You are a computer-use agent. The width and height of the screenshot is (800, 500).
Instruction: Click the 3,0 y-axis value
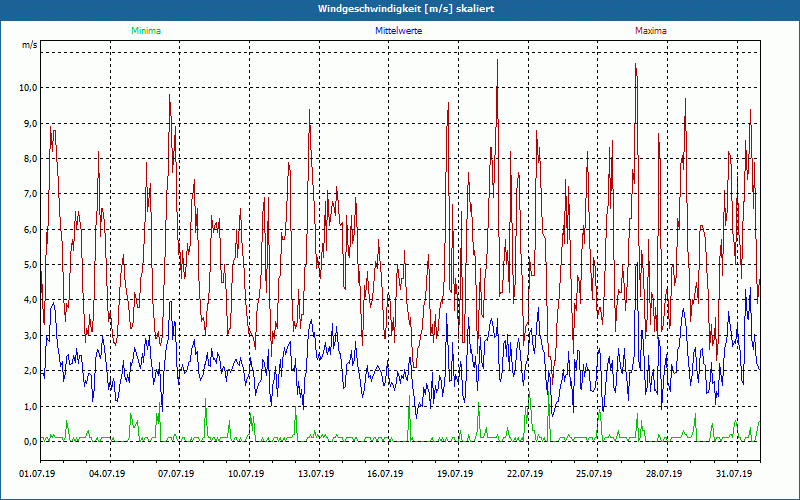[x=30, y=335]
